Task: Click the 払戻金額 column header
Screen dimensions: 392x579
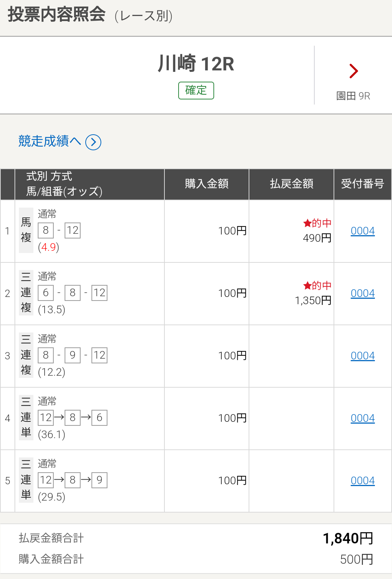Action: point(291,184)
